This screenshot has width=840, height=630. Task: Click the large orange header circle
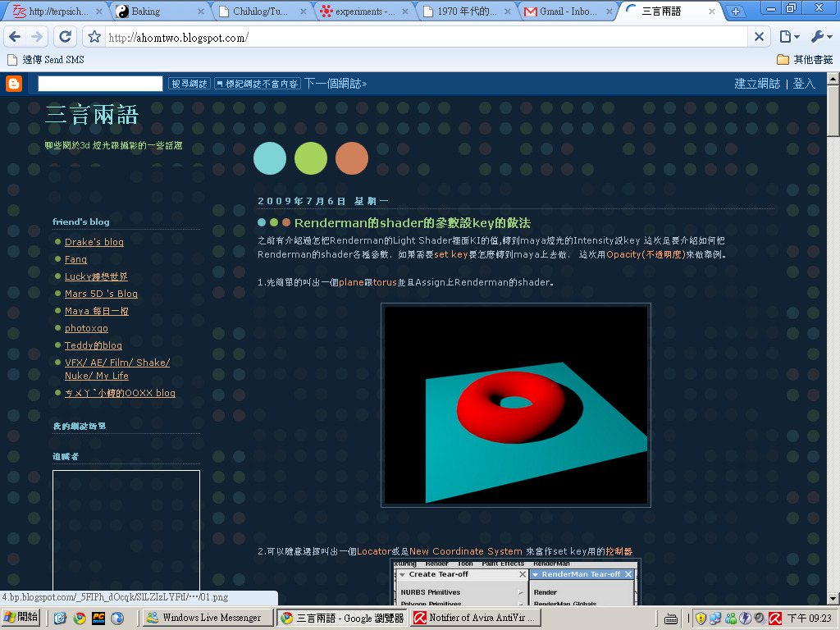coord(352,158)
